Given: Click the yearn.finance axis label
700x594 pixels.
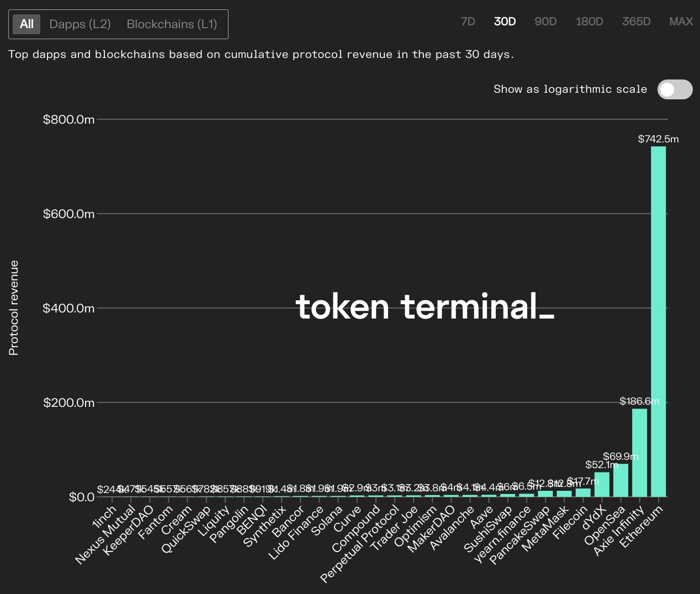Looking at the screenshot, I should (502, 534).
